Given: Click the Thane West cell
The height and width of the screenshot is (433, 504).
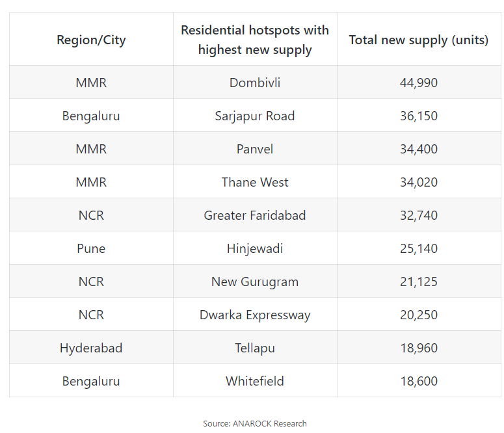Looking at the screenshot, I should [255, 182].
